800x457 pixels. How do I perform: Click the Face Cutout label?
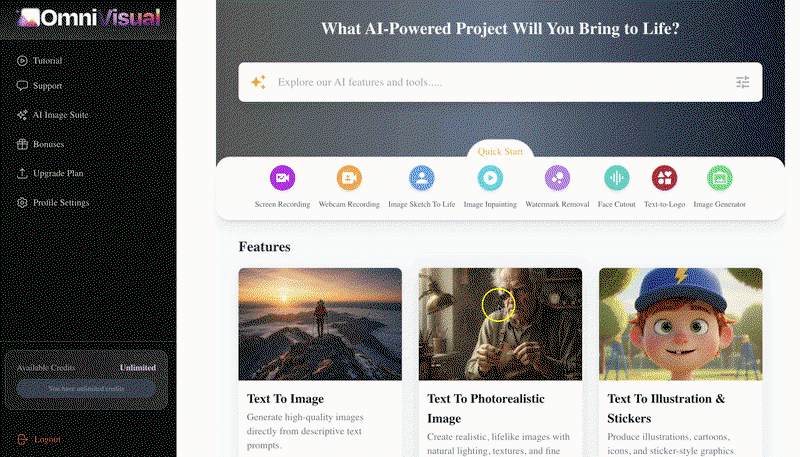pos(616,204)
